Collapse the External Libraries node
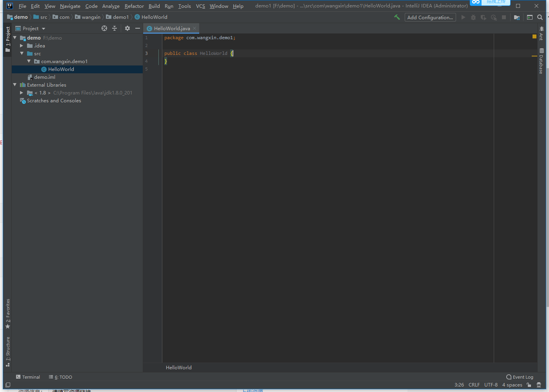549x392 pixels. (15, 85)
